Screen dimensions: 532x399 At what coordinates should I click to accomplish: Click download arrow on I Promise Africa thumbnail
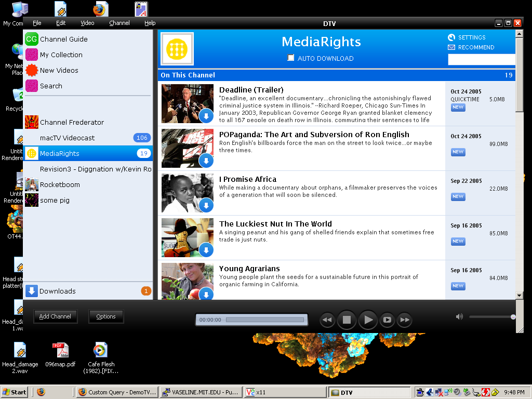pos(206,206)
